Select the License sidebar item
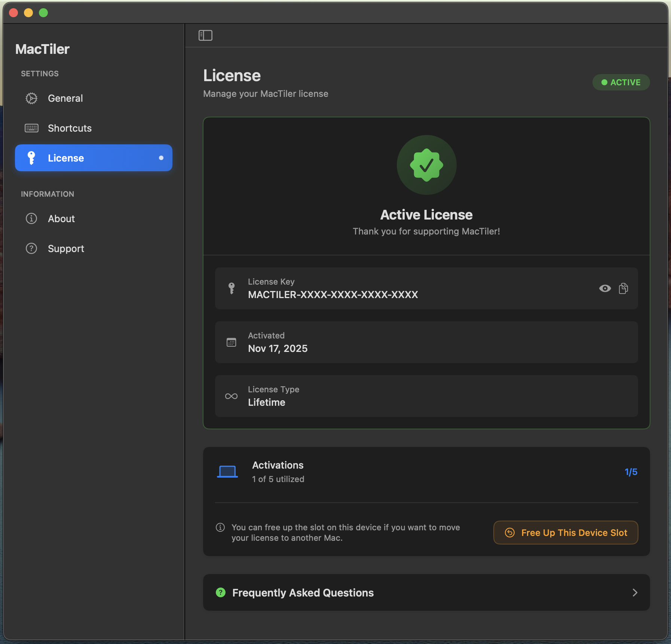The image size is (671, 644). [94, 158]
